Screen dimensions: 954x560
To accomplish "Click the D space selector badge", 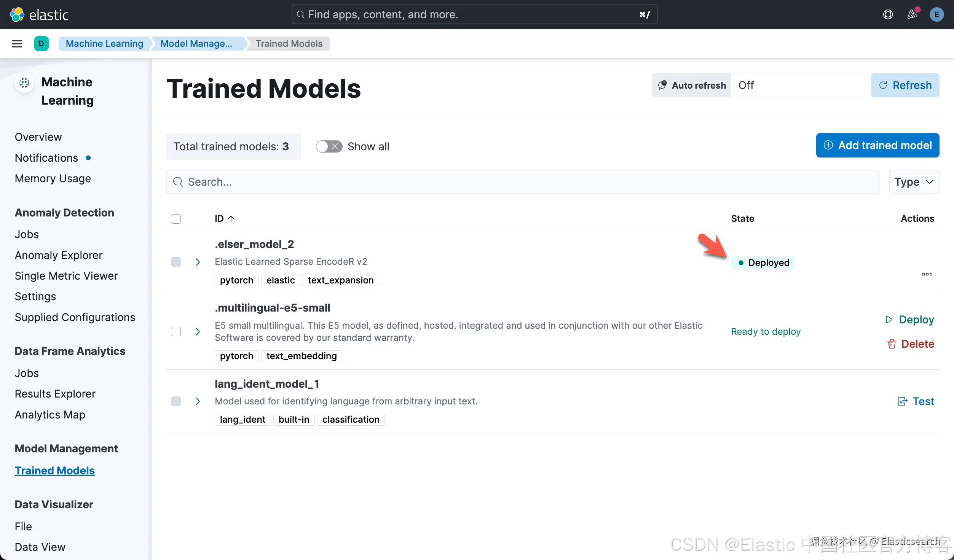I will [41, 44].
